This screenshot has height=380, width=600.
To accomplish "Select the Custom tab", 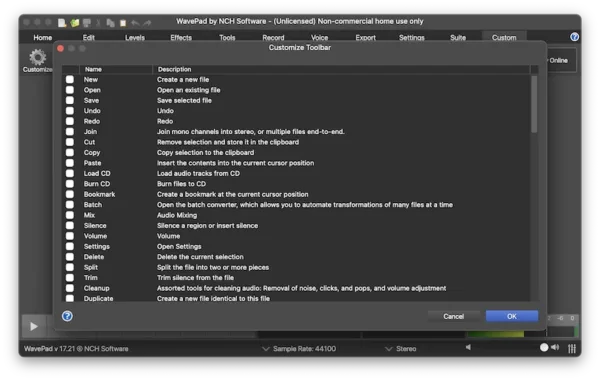I will point(504,38).
